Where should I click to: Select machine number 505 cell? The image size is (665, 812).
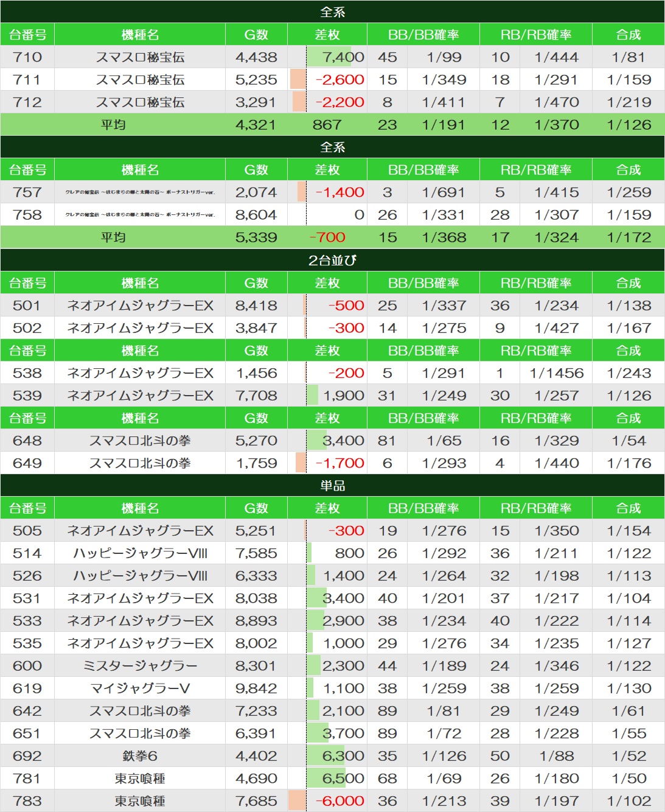click(x=27, y=530)
